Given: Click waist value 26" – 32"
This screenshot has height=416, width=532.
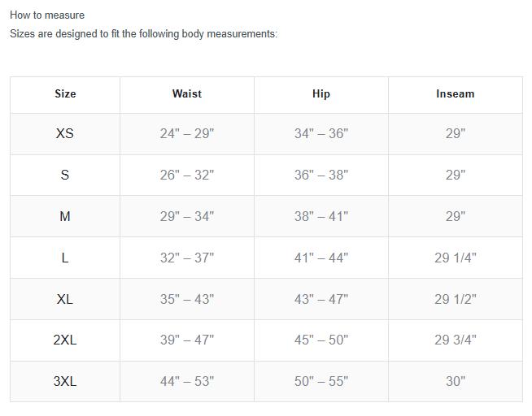Looking at the screenshot, I should click(187, 175).
